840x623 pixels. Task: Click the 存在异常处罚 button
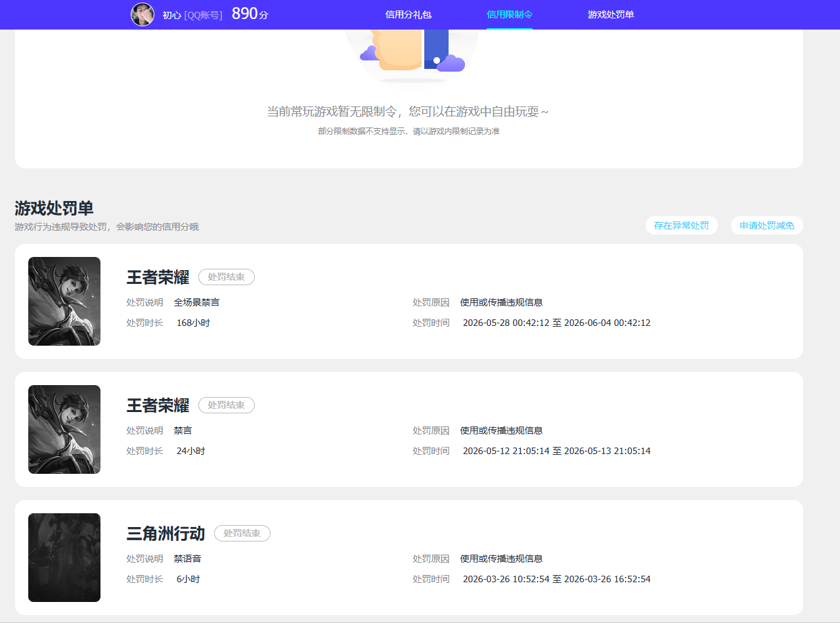[682, 225]
